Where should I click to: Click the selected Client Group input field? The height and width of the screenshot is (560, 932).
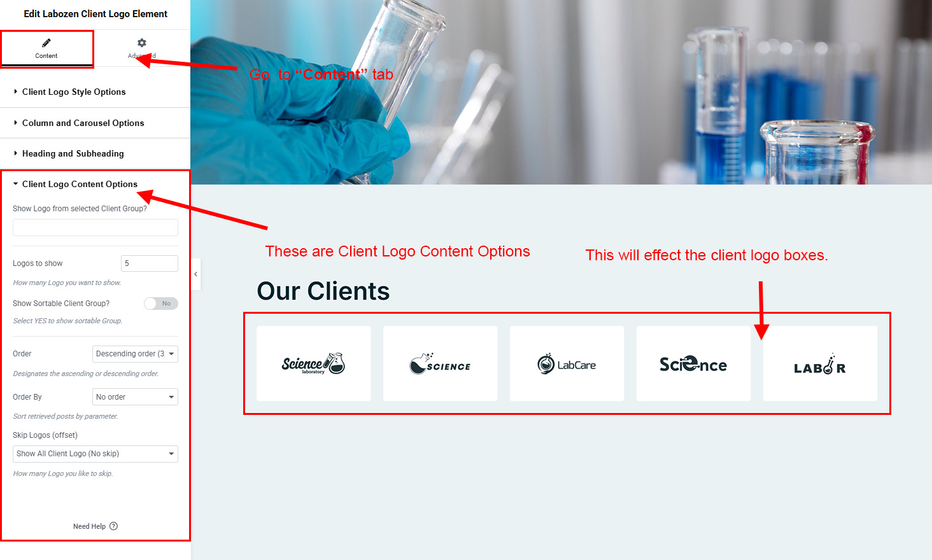click(95, 228)
